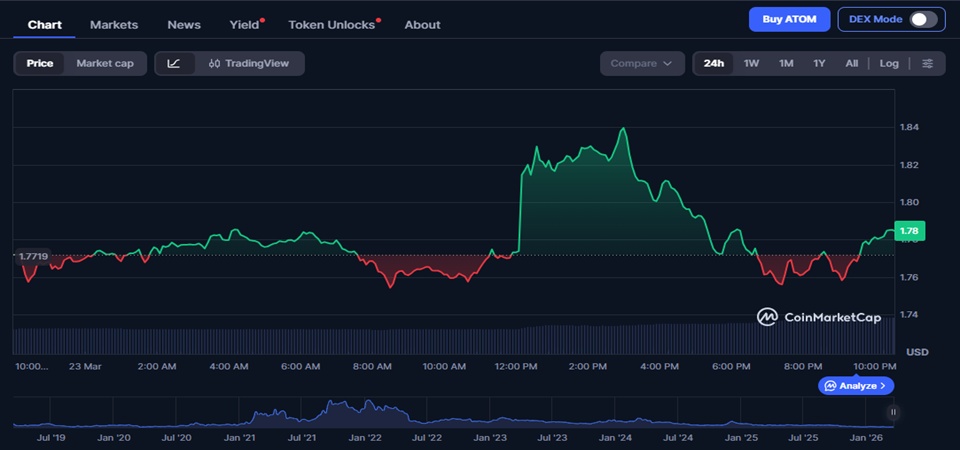Click the 2:00 AM time label
This screenshot has width=960, height=450.
click(x=157, y=366)
